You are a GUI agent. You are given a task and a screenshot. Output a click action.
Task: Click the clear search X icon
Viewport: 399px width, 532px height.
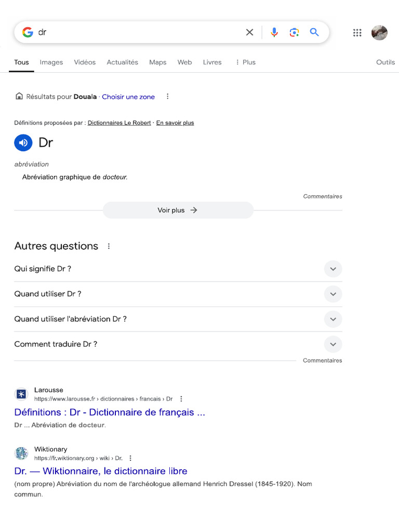(249, 32)
